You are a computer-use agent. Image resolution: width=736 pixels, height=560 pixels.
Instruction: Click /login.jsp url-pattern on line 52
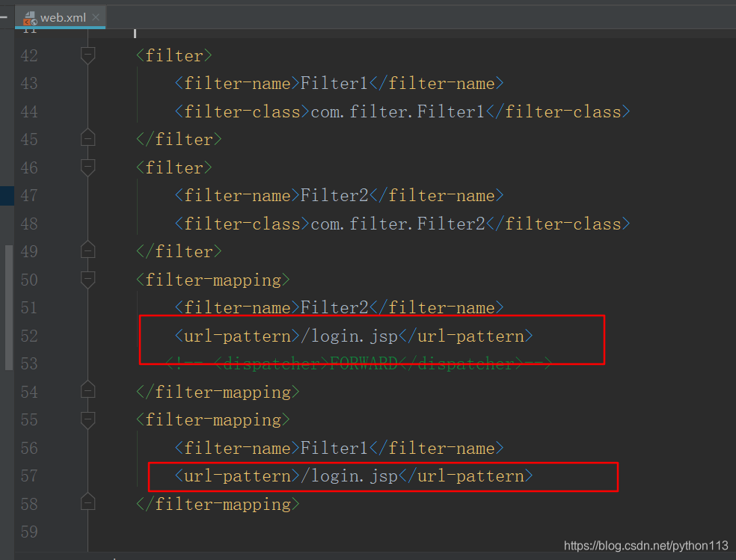point(350,336)
